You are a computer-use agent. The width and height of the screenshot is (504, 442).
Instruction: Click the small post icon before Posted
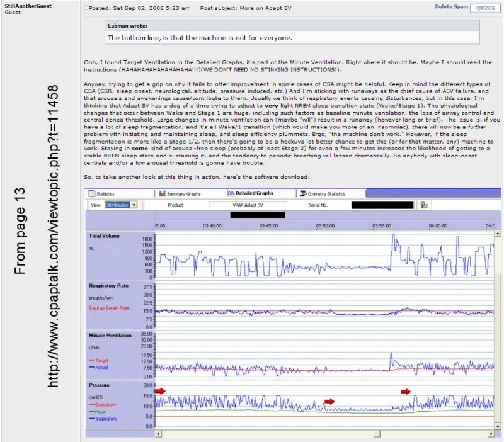pos(86,8)
